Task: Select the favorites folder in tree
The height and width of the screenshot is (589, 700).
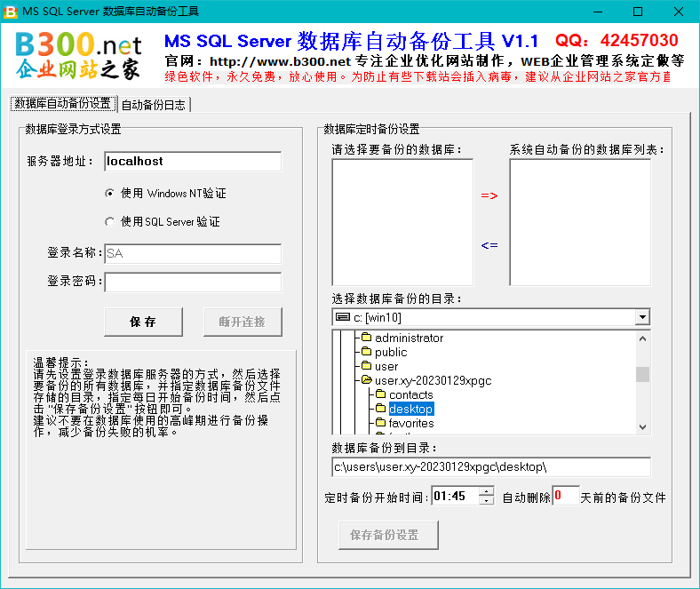Action: click(411, 423)
